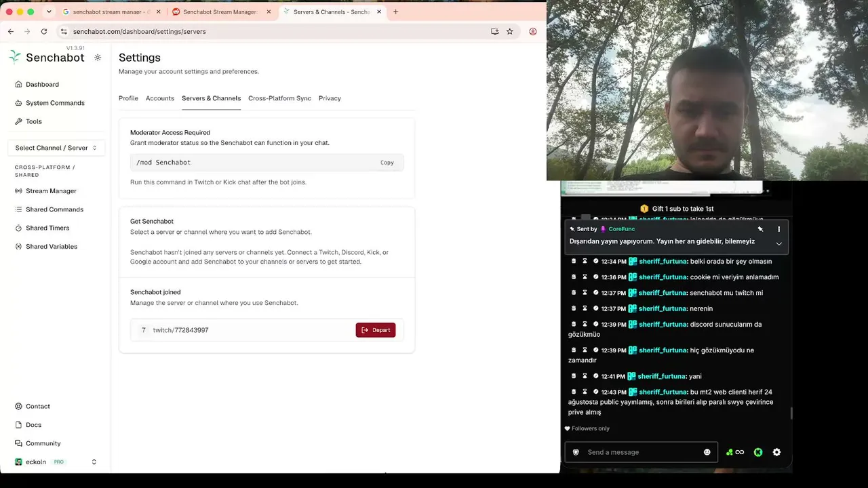868x488 pixels.
Task: Open System Commands via its robot icon
Action: [19, 103]
